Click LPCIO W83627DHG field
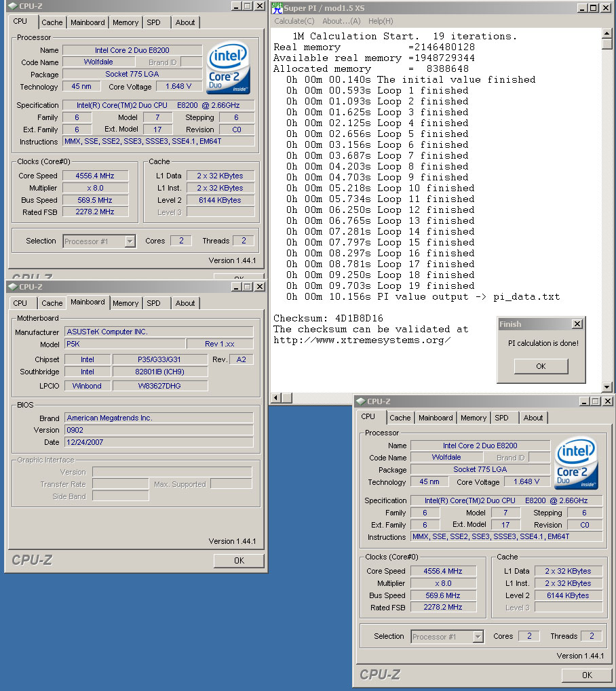 tap(159, 386)
